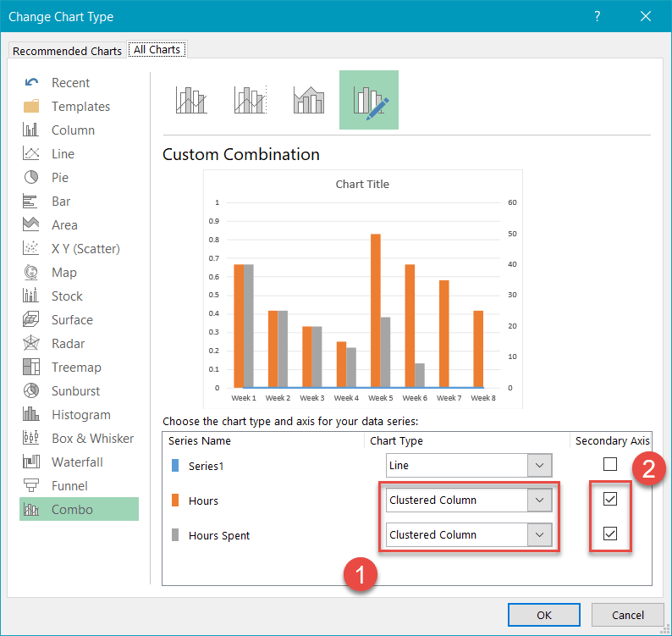Open dialog help question mark
Screen dimensions: 672x636
tap(597, 16)
